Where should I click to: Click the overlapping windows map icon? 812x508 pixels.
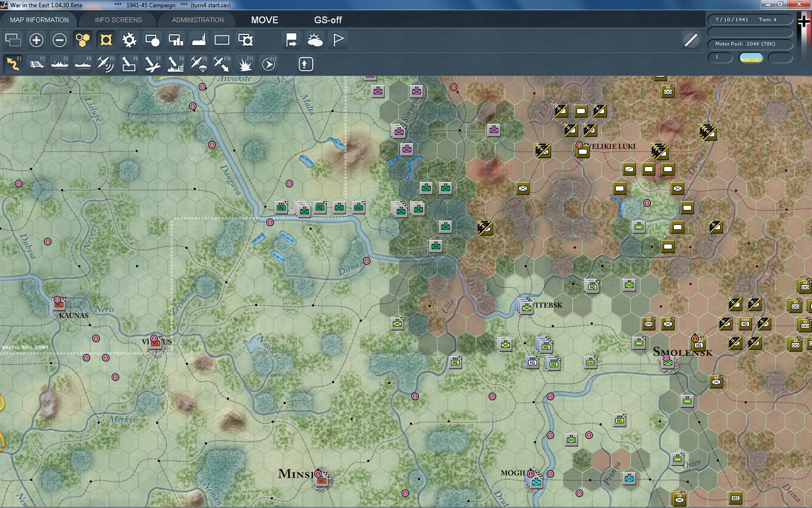pyautogui.click(x=13, y=40)
